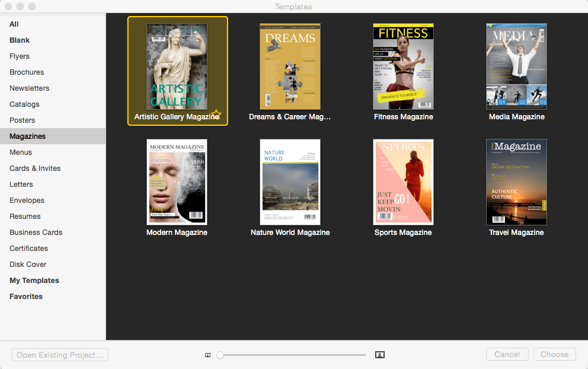Viewport: 588px width, 369px height.
Task: Show My Templates list
Action: [x=34, y=281]
